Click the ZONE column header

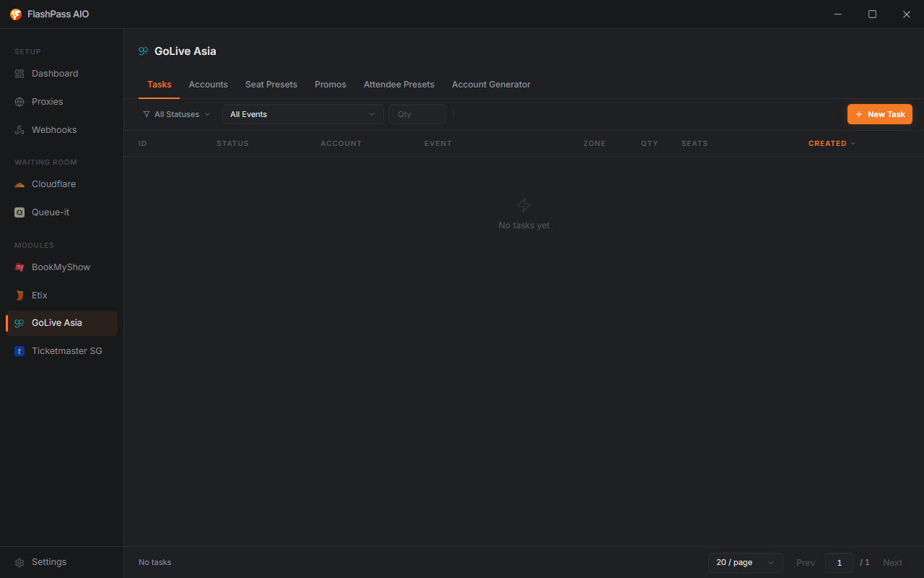point(595,144)
